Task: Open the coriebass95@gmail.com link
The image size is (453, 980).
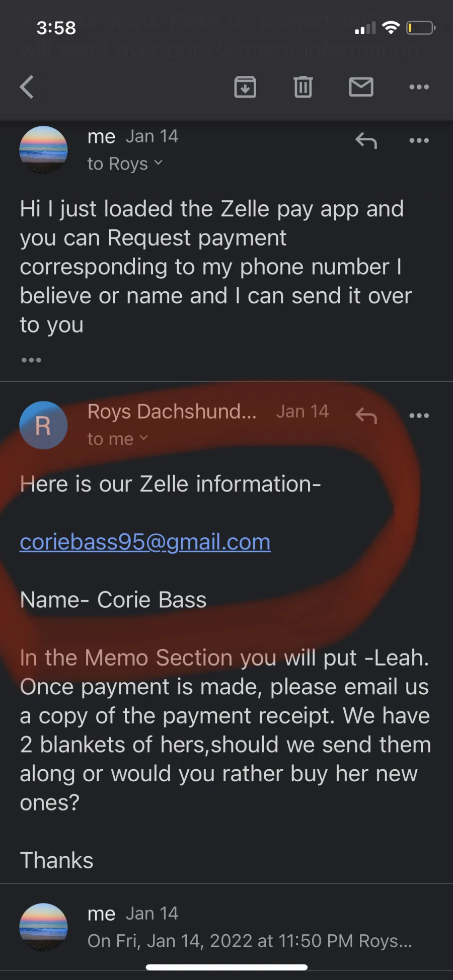Action: coord(145,542)
